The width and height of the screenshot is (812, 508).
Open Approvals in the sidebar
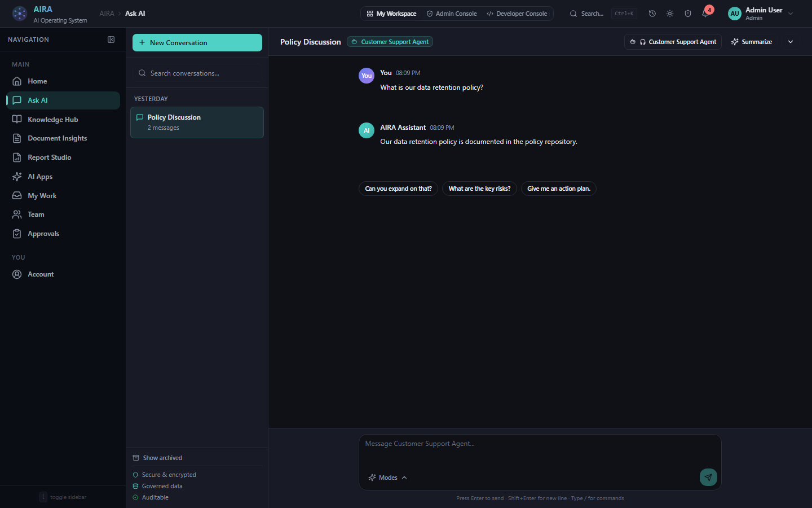pos(63,234)
